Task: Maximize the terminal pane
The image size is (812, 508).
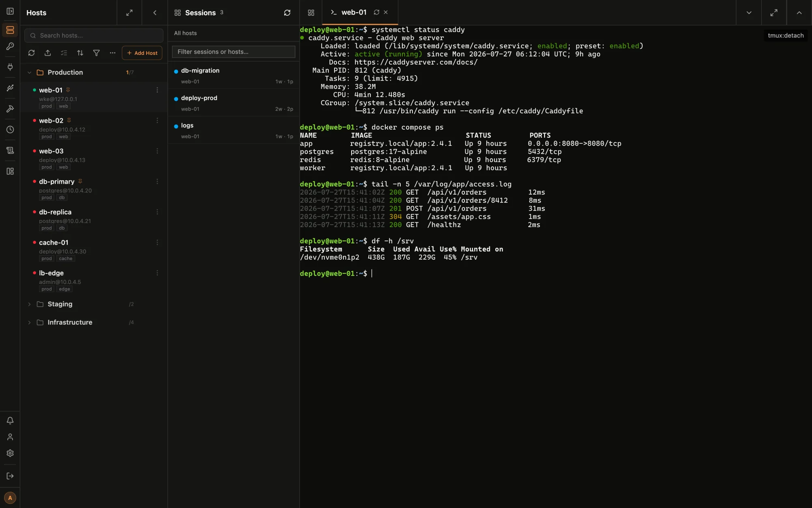Action: click(774, 13)
